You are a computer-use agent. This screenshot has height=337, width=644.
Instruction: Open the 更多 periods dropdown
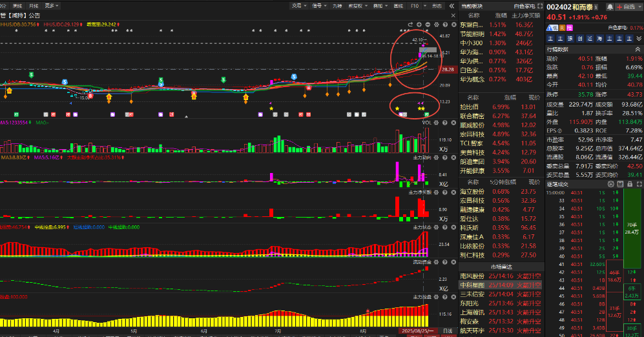(52, 6)
